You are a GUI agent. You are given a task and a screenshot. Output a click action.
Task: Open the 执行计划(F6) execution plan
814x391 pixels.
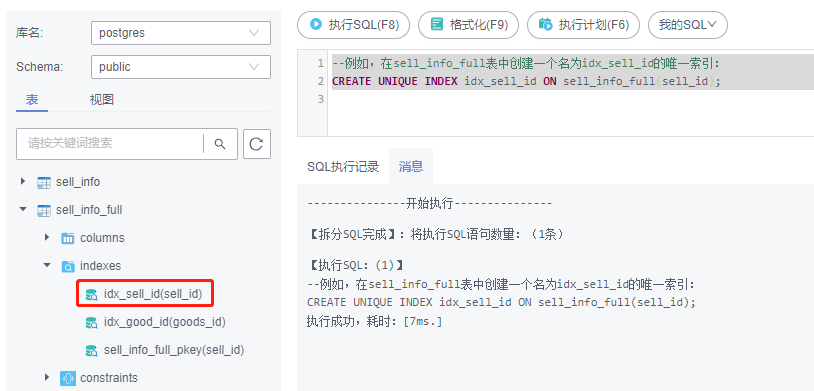coord(583,24)
